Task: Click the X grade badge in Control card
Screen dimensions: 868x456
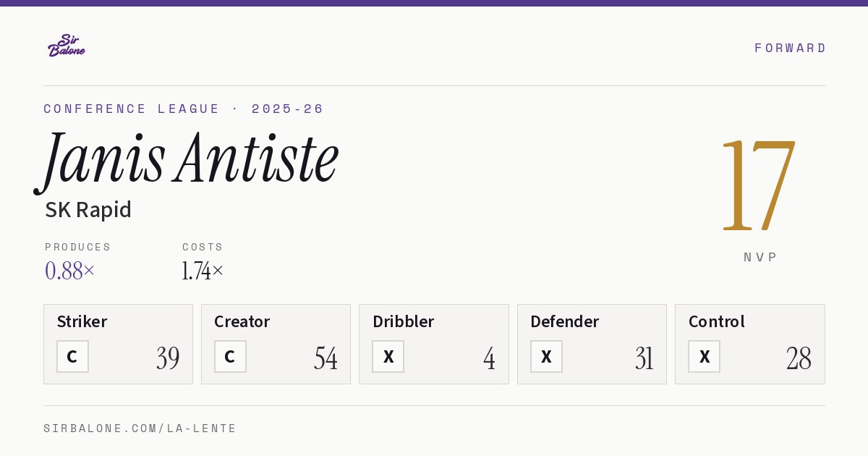Action: point(705,357)
